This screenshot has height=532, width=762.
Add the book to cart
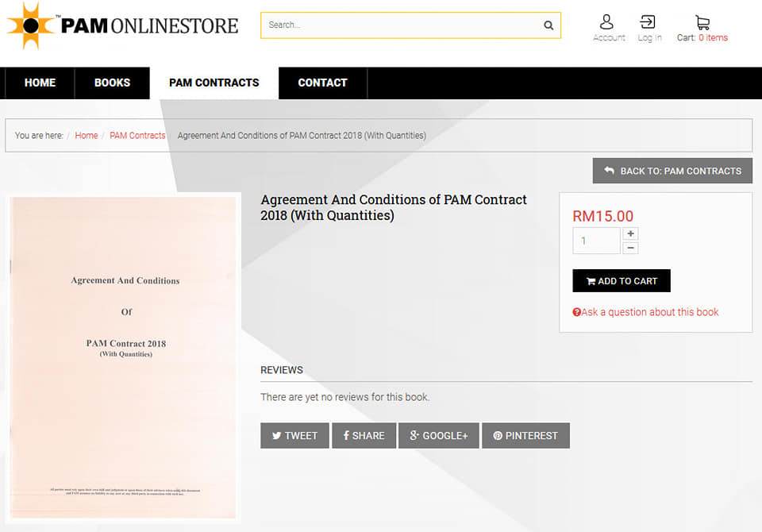622,280
